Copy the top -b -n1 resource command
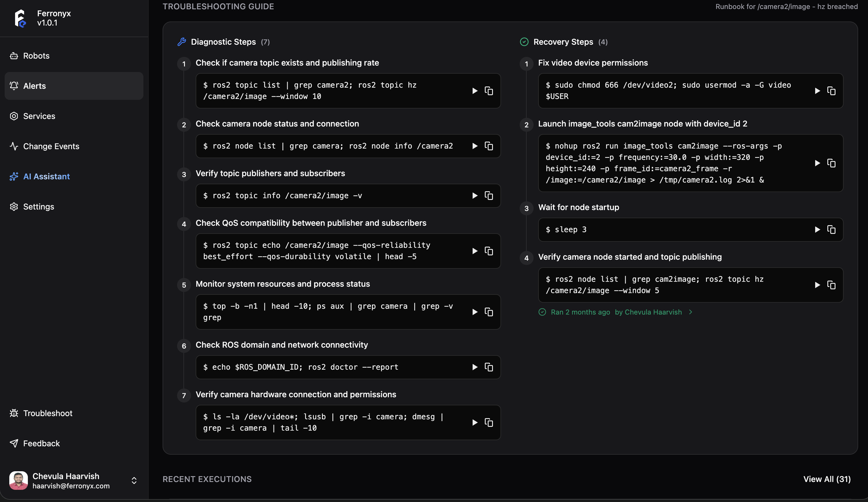 click(489, 312)
